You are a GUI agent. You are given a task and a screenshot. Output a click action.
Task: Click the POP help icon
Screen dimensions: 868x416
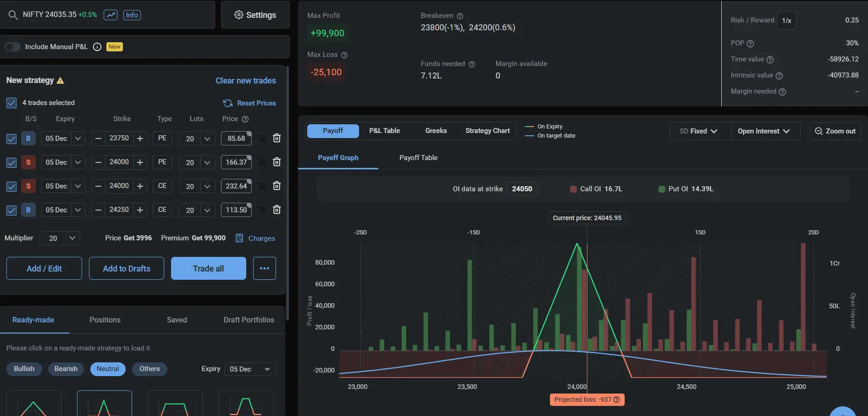(x=750, y=44)
